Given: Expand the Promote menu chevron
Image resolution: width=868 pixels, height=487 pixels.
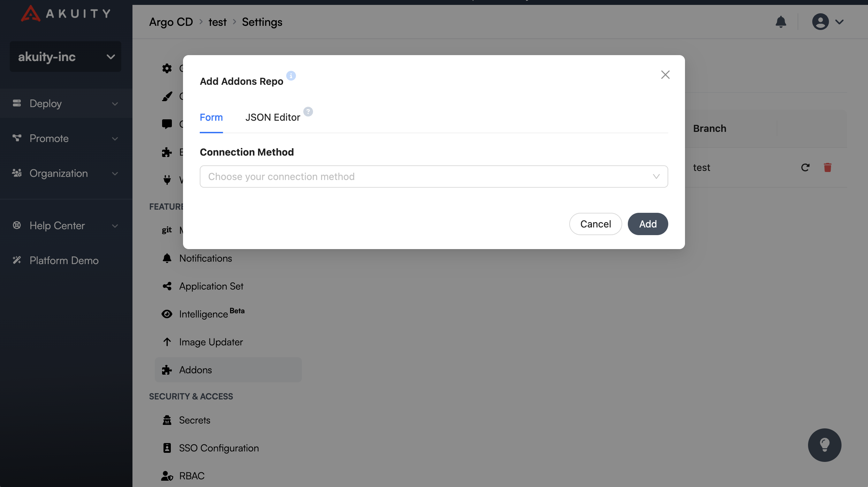Looking at the screenshot, I should [x=115, y=138].
